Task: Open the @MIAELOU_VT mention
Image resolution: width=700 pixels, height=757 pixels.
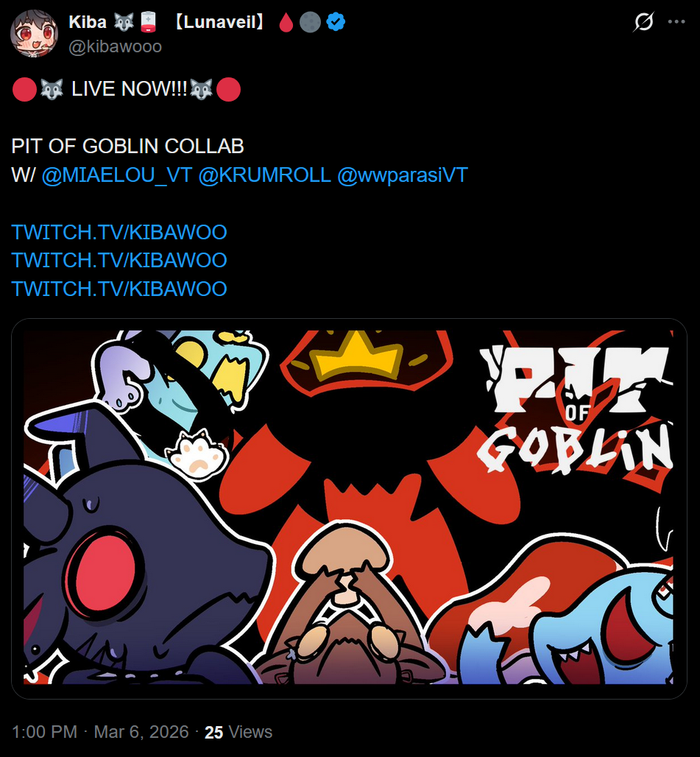Action: (117, 175)
